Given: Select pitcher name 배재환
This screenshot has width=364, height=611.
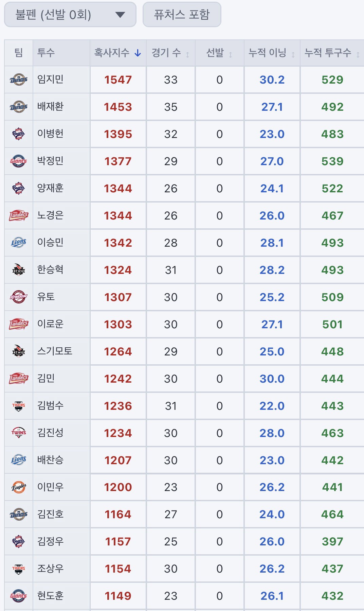Looking at the screenshot, I should 50,107.
